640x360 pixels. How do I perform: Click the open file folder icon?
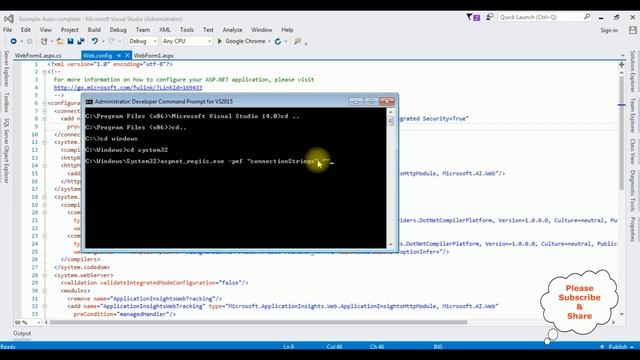(60, 41)
